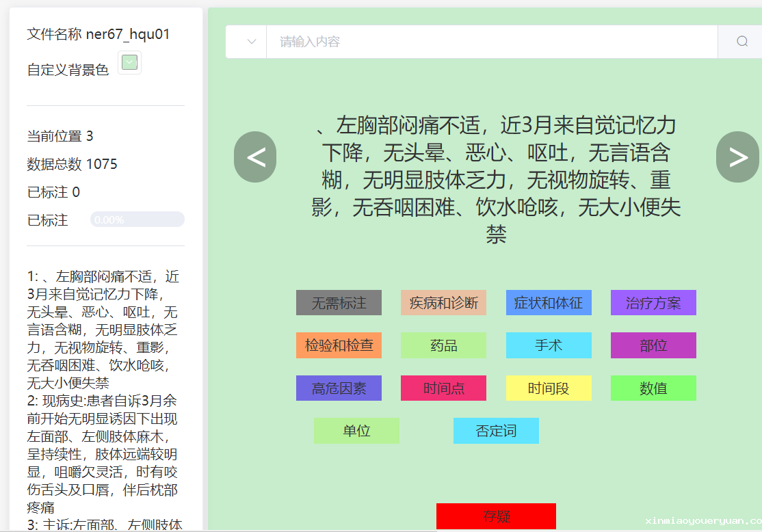Select the 检验和检查 label
762x532 pixels.
pyautogui.click(x=339, y=345)
